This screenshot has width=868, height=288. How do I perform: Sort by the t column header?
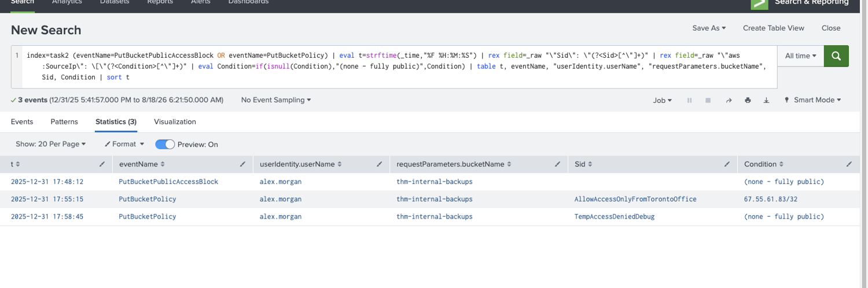coord(16,164)
